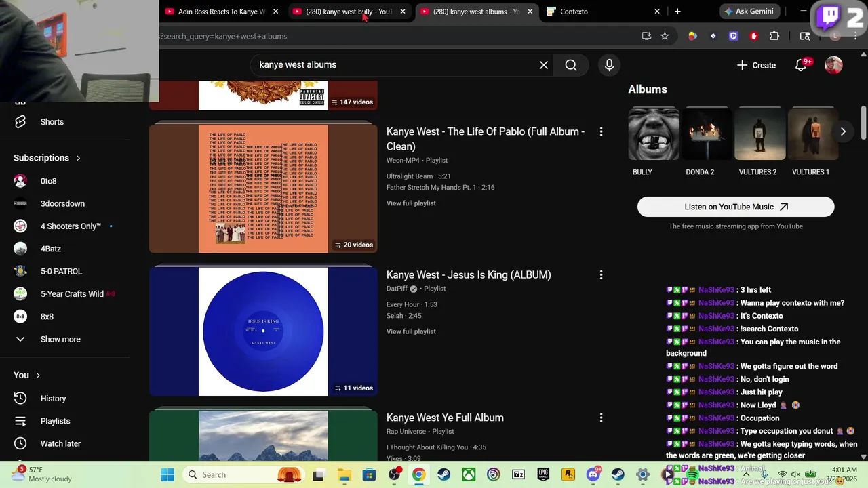Expand the You section chevron
The height and width of the screenshot is (488, 868).
(38, 375)
